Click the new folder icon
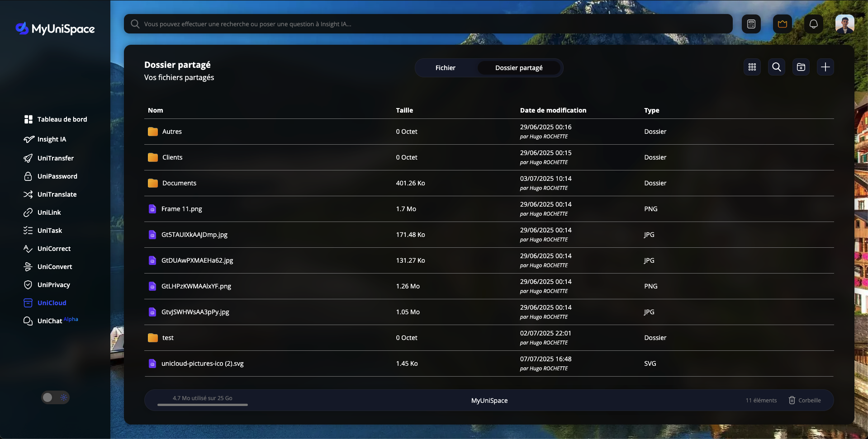Screen dimensions: 868x439 801,67
